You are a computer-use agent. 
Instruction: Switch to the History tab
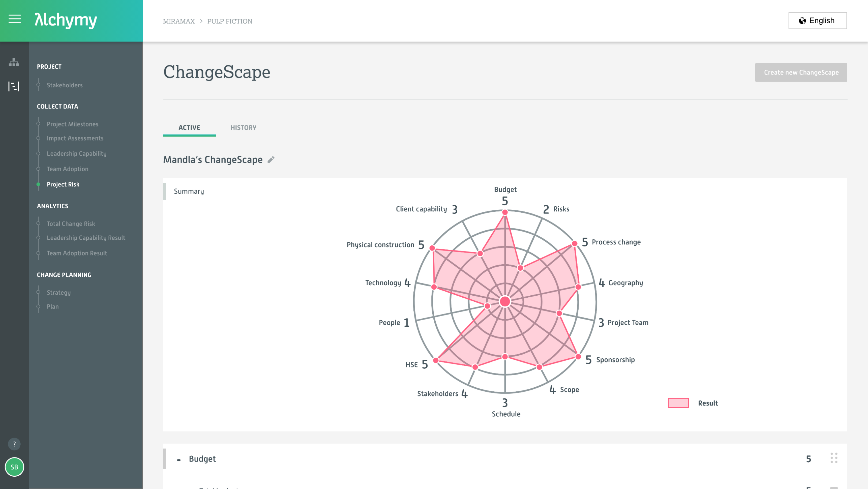pos(243,128)
